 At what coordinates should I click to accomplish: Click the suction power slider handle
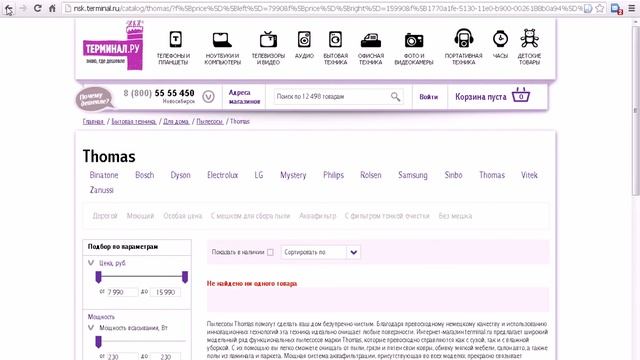pyautogui.click(x=98, y=342)
